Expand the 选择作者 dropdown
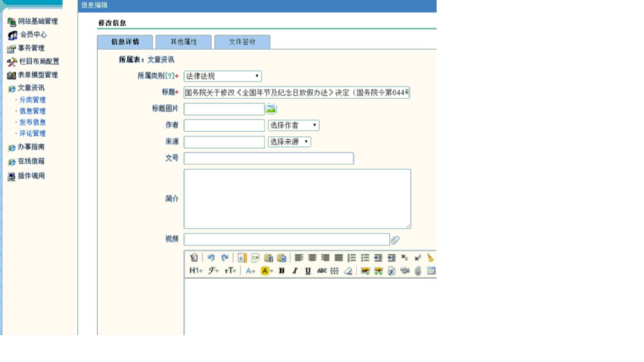644x362 pixels. tap(293, 126)
